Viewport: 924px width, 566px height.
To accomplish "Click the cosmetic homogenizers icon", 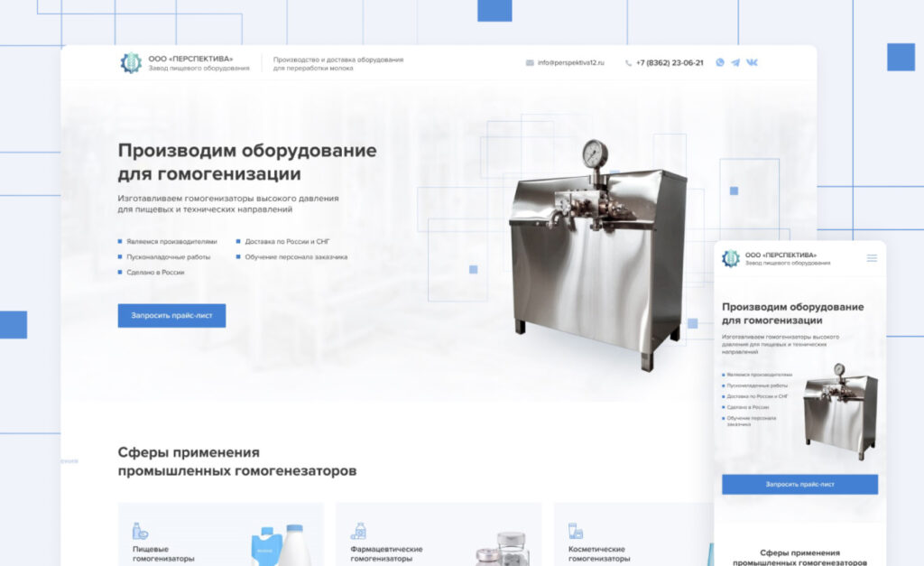I will coord(576,531).
